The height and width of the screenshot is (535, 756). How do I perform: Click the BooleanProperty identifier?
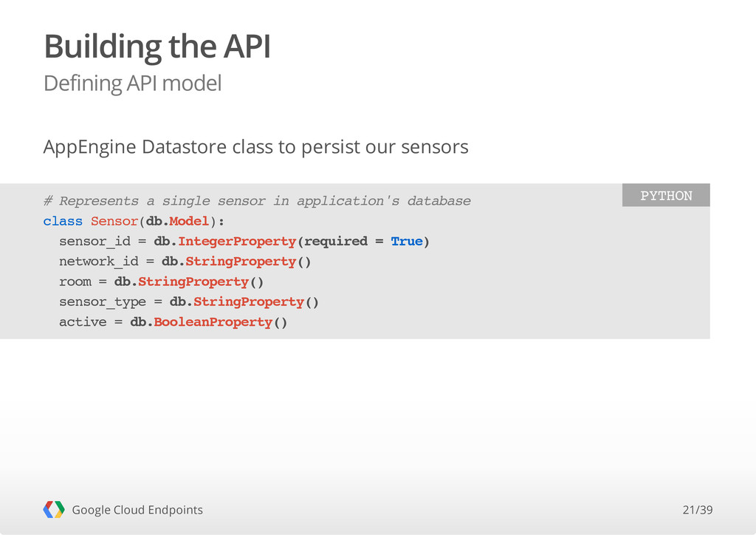point(213,322)
